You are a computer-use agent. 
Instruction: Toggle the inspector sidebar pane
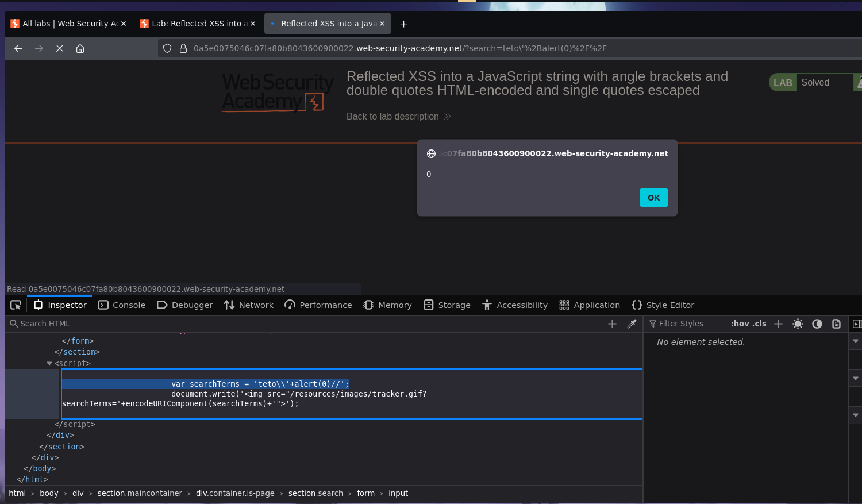pos(857,324)
